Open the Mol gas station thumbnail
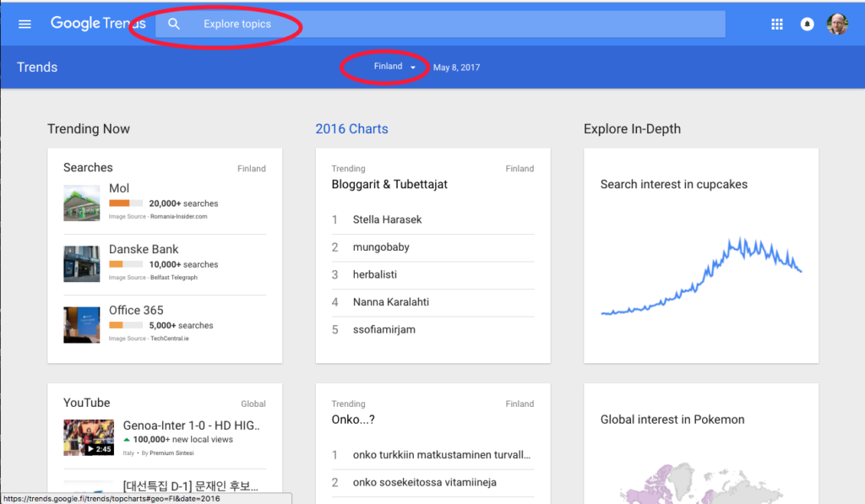This screenshot has width=865, height=504. 82,203
